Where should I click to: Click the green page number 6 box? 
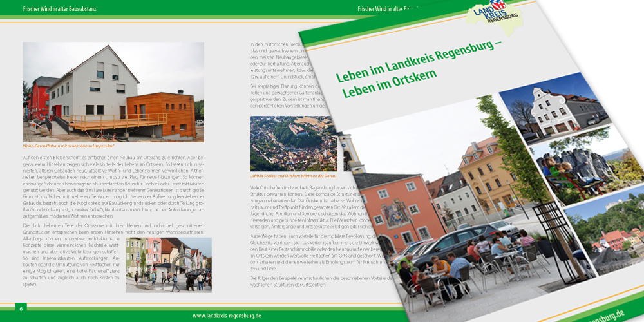click(x=21, y=309)
